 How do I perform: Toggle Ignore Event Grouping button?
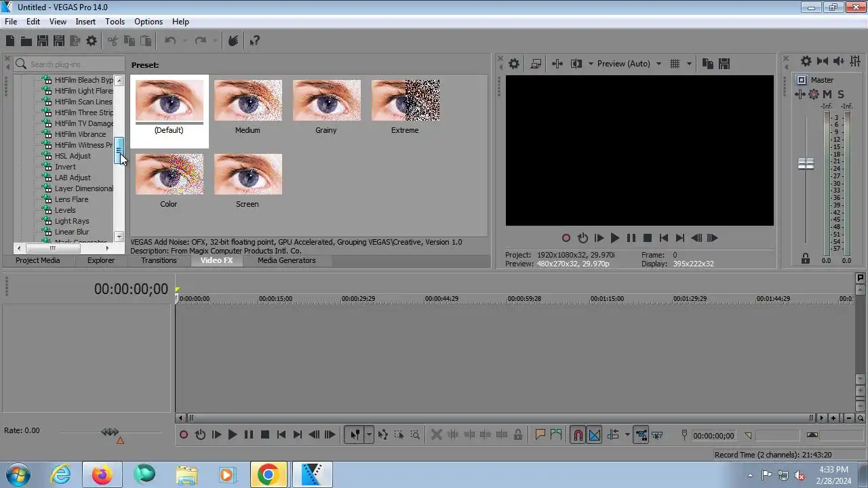(x=656, y=435)
